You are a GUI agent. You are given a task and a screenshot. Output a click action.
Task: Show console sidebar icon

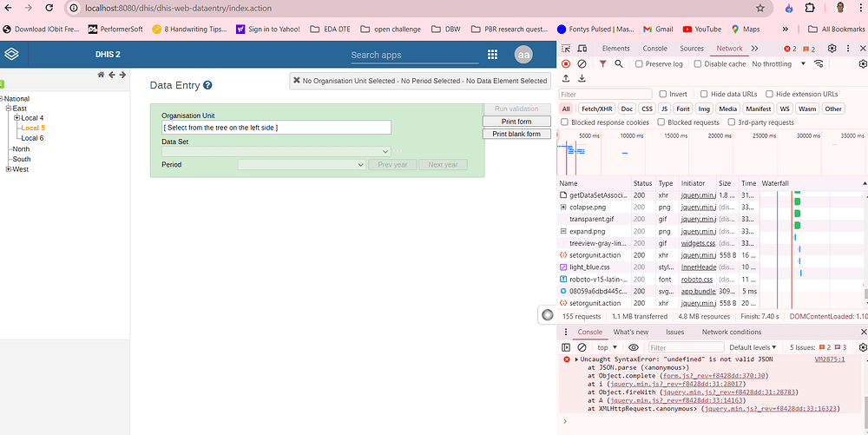tap(566, 347)
